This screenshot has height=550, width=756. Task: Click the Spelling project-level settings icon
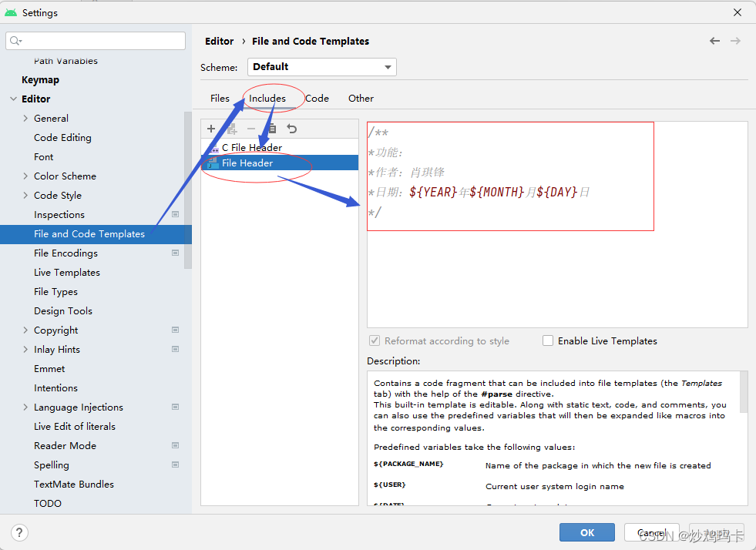click(x=176, y=464)
